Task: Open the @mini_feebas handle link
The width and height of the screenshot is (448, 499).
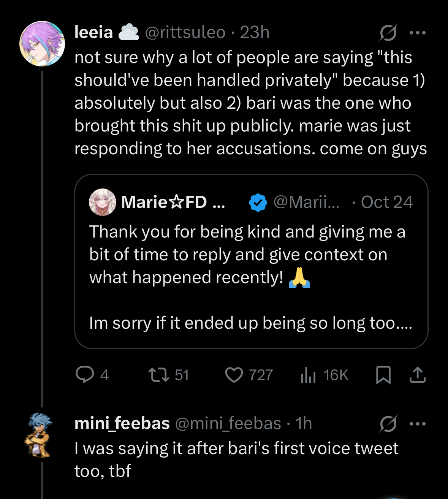Action: click(228, 423)
